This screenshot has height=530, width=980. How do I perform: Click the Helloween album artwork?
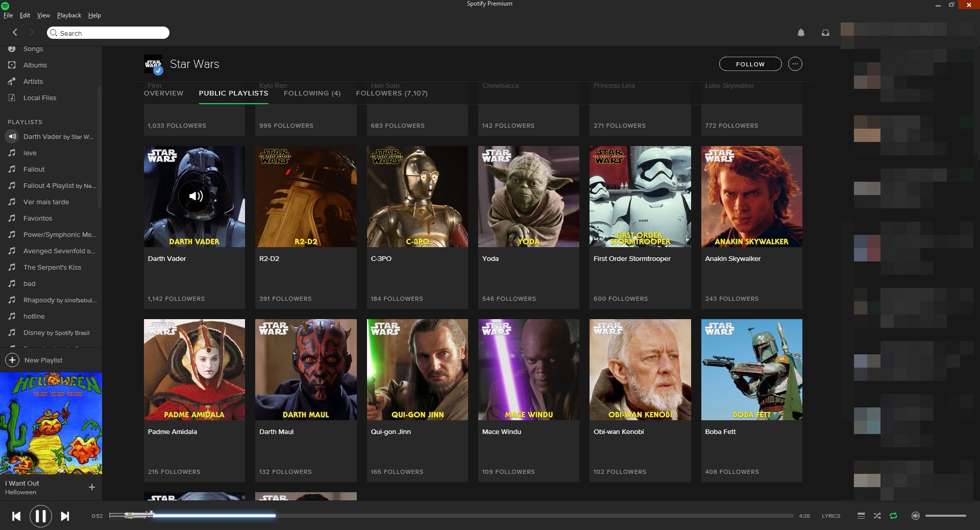(x=51, y=423)
